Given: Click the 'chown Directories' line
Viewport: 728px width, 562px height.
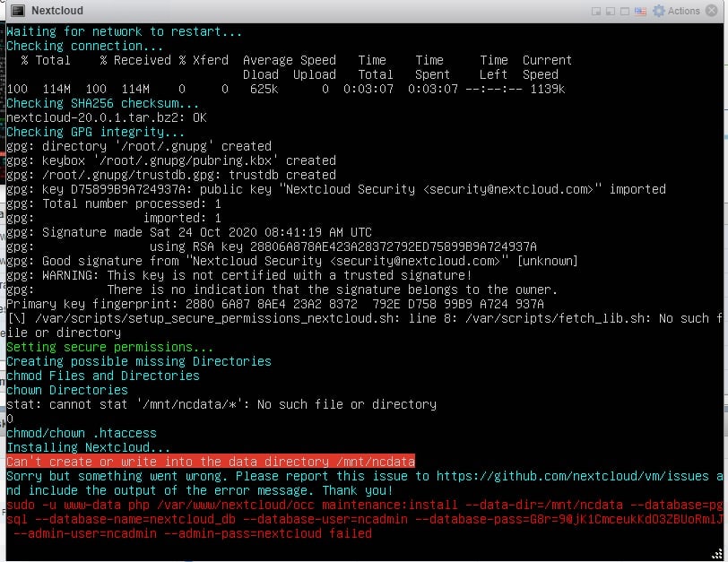Looking at the screenshot, I should coord(67,390).
